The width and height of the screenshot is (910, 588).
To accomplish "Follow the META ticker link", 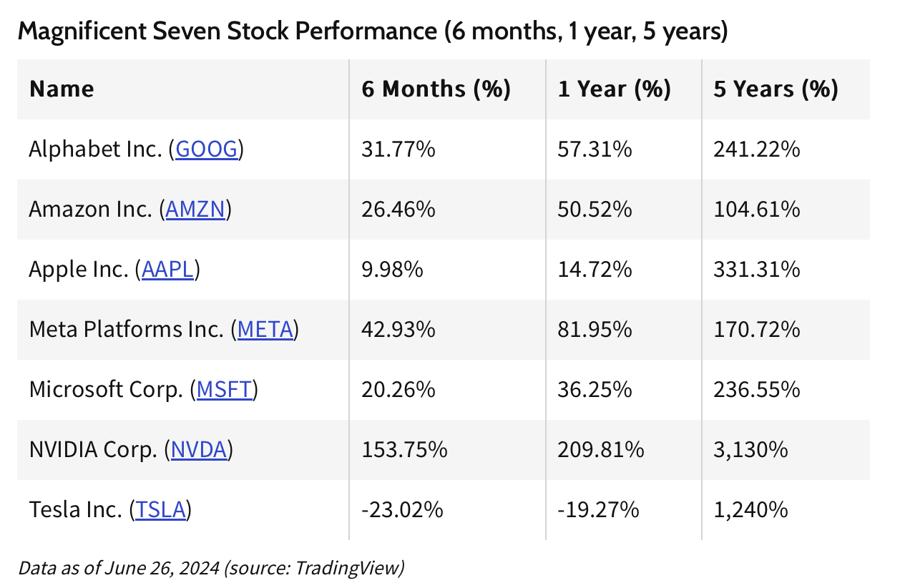I will (265, 330).
